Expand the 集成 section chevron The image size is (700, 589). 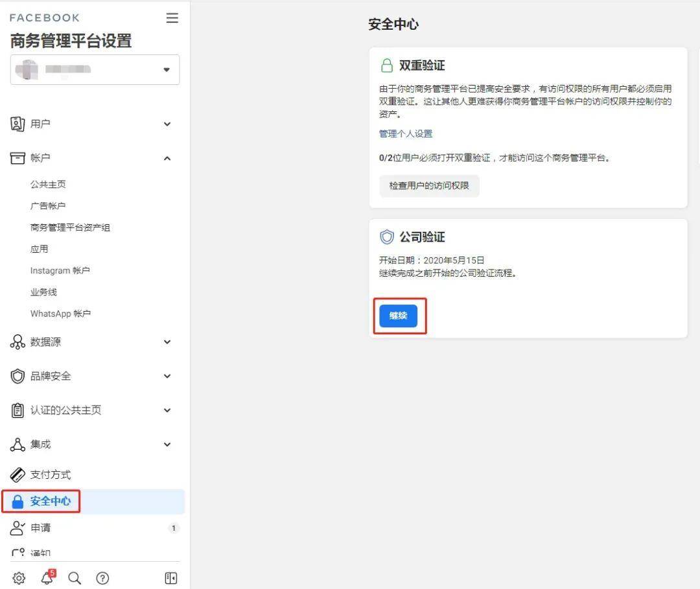click(167, 445)
